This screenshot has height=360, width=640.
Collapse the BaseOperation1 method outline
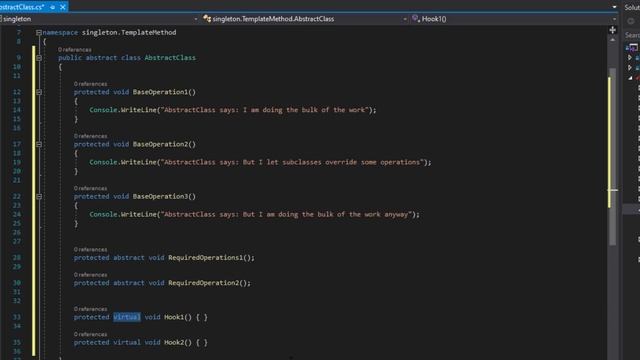[39, 92]
